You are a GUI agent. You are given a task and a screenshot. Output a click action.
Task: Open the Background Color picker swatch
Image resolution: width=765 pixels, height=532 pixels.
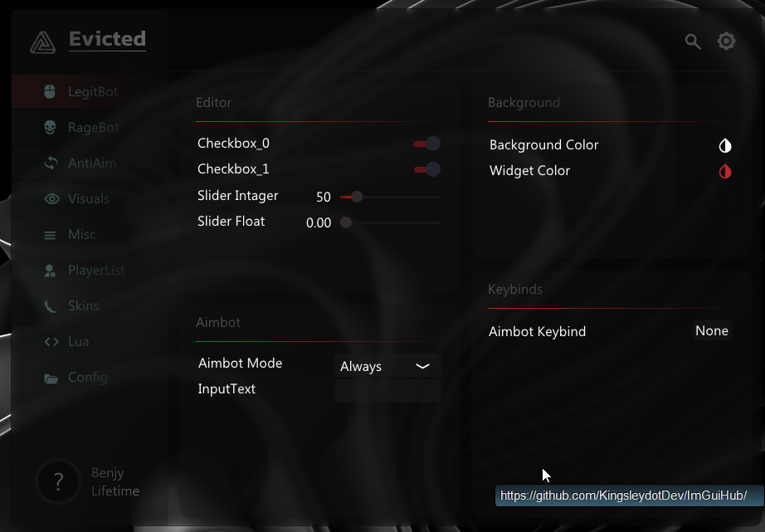(x=725, y=145)
